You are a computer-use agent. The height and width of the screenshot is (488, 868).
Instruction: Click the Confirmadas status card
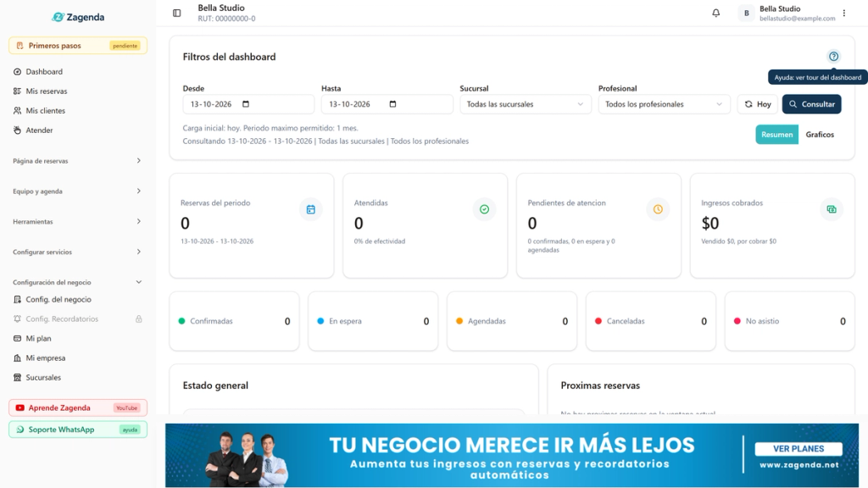pyautogui.click(x=234, y=321)
